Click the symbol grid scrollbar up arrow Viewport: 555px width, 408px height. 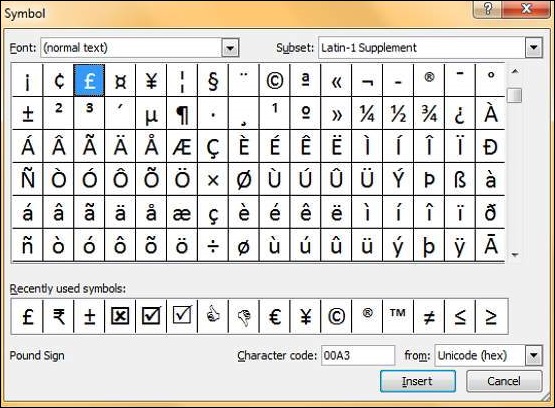click(x=515, y=71)
